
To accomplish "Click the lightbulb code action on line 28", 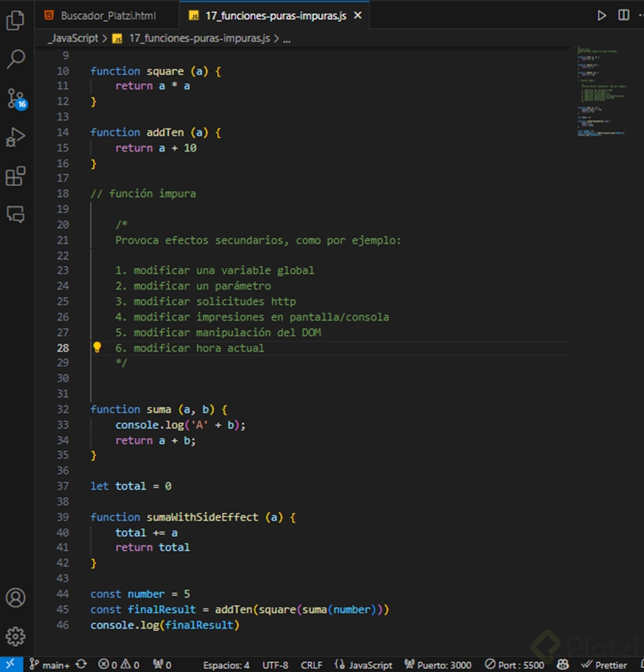I will pyautogui.click(x=97, y=348).
